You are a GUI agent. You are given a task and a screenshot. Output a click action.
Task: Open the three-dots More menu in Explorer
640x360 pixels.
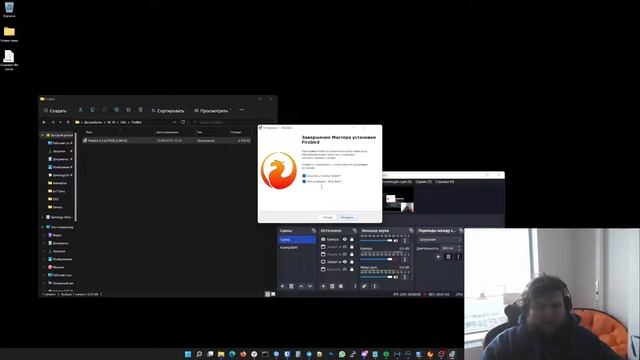click(242, 110)
